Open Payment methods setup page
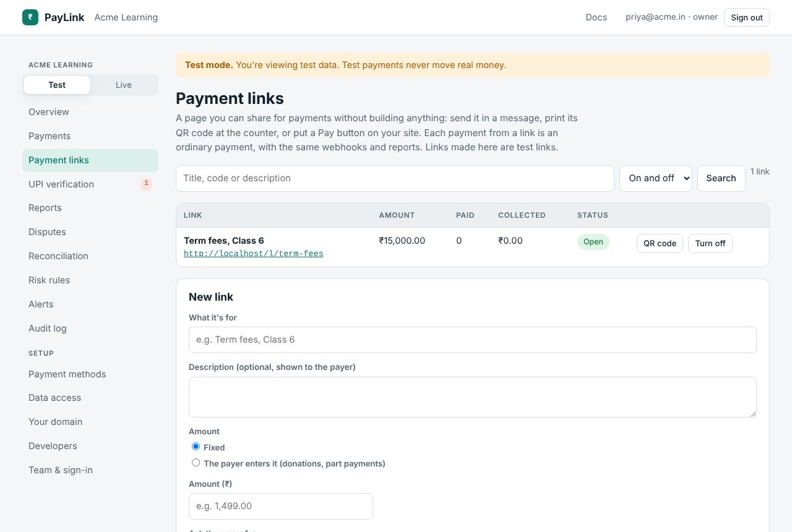792x532 pixels. click(x=90, y=374)
